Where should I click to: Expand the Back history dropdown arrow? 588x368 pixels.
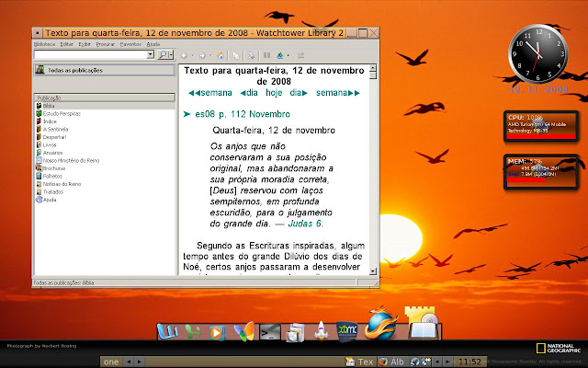click(193, 55)
